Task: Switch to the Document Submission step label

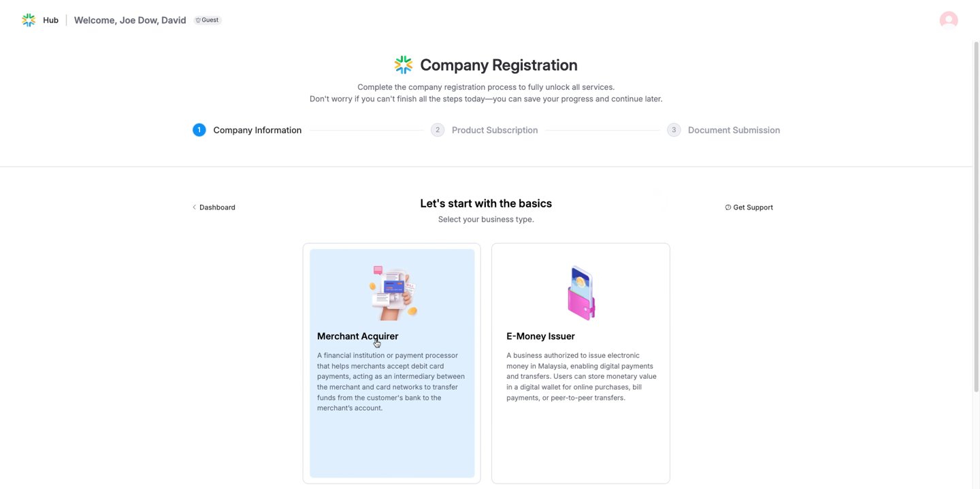Action: (x=734, y=130)
